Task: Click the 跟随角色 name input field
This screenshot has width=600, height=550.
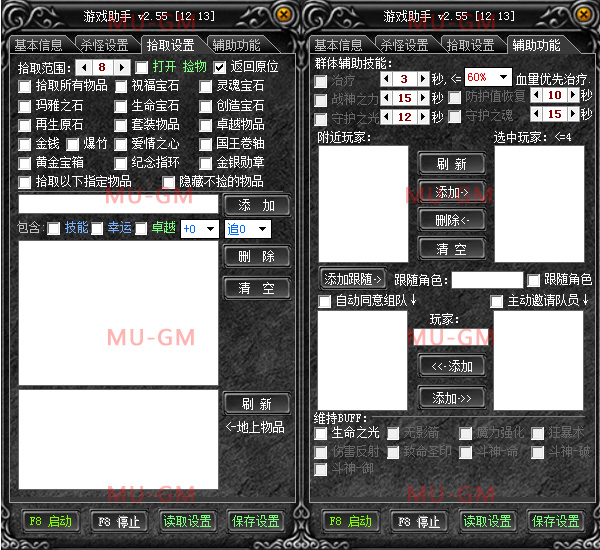Action: pyautogui.click(x=487, y=280)
